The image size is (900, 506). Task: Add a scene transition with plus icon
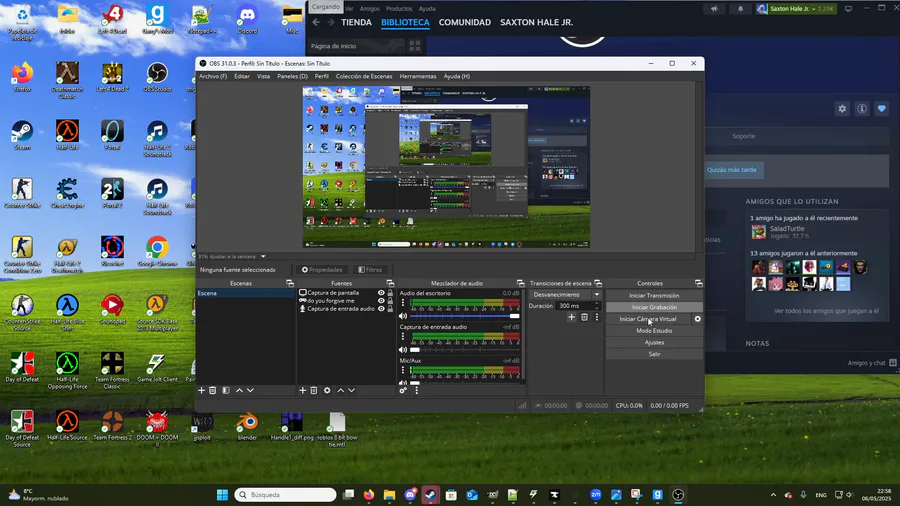[x=571, y=317]
